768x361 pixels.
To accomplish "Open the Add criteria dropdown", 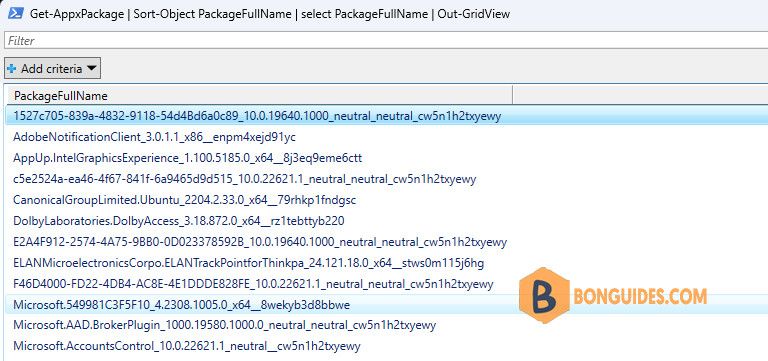I will pos(52,69).
